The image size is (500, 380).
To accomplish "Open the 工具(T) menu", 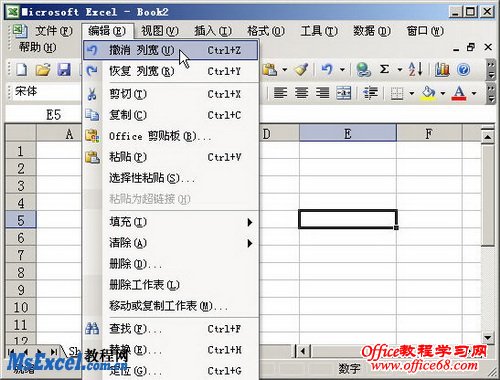I will (x=319, y=31).
